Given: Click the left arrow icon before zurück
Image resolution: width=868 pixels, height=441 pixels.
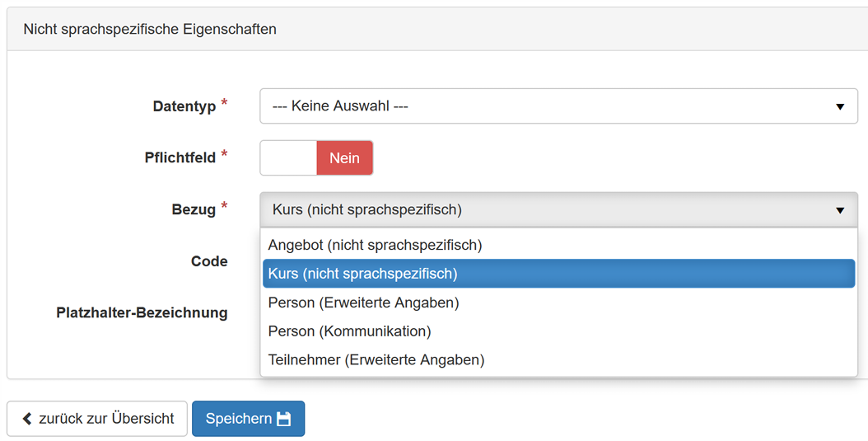Looking at the screenshot, I should pos(26,419).
